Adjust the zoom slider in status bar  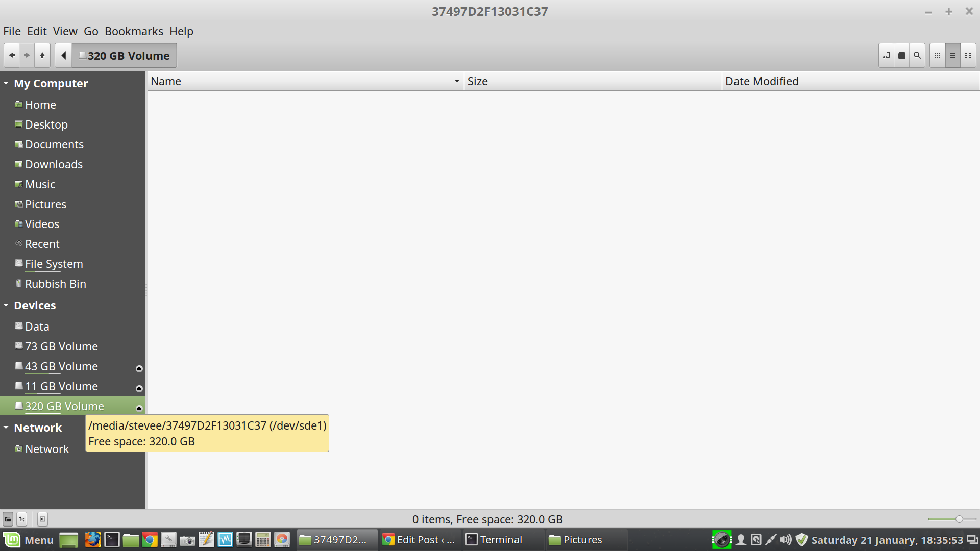[959, 519]
